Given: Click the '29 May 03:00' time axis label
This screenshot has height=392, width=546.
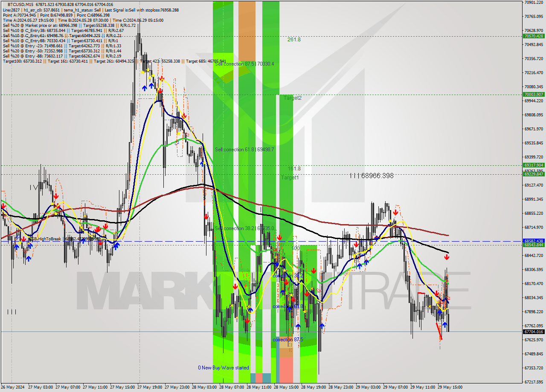Looking at the screenshot, I should (367, 387).
